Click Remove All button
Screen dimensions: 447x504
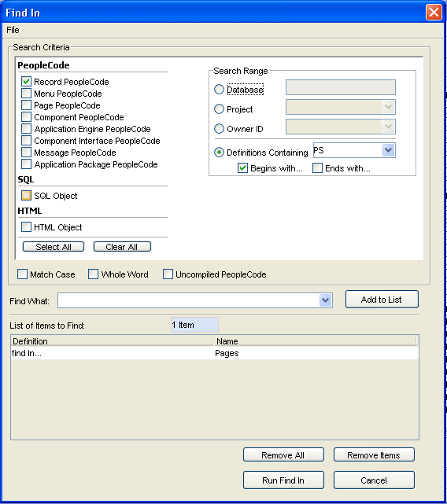pos(283,454)
